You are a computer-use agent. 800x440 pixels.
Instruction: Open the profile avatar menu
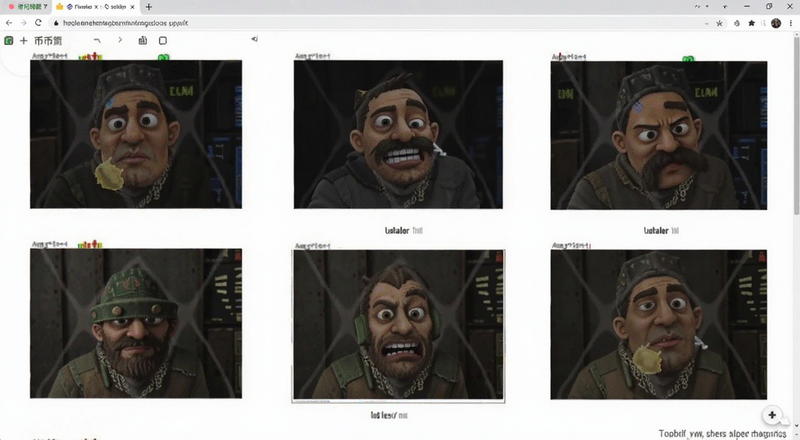[776, 23]
